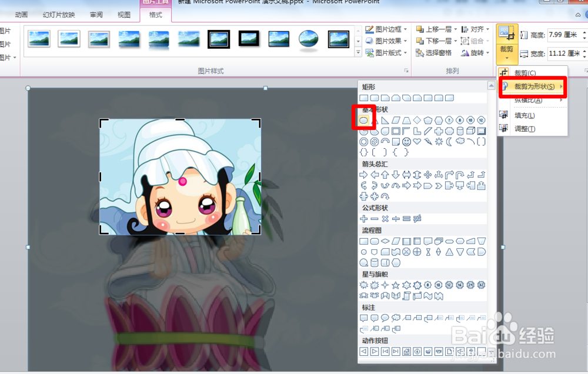
Task: Click the shapes panel scroll-up arrow
Action: (x=491, y=86)
